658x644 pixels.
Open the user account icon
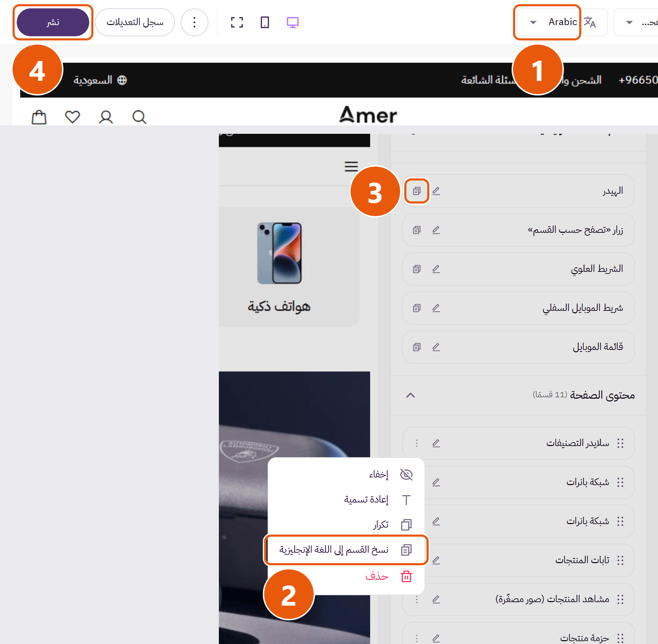pyautogui.click(x=106, y=117)
